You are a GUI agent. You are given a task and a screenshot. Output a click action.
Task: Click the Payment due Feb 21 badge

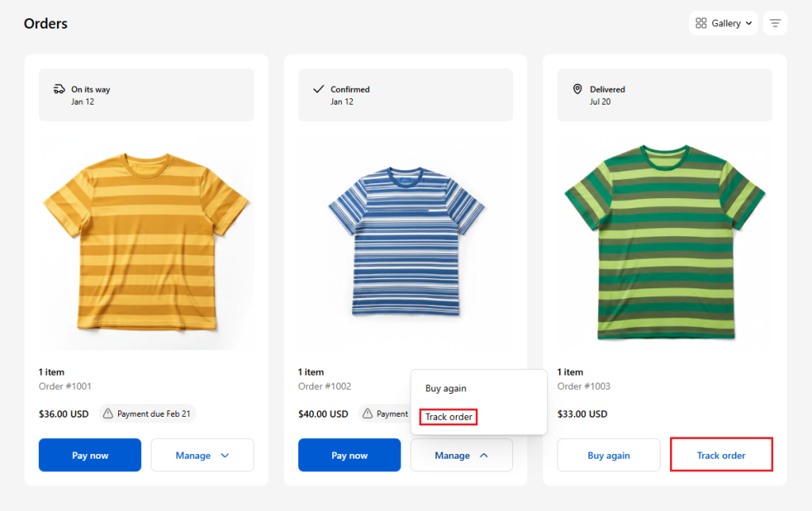point(147,413)
